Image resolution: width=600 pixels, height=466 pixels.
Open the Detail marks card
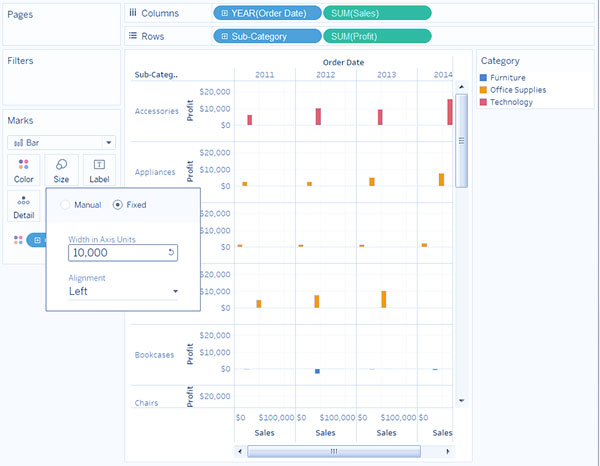(23, 206)
